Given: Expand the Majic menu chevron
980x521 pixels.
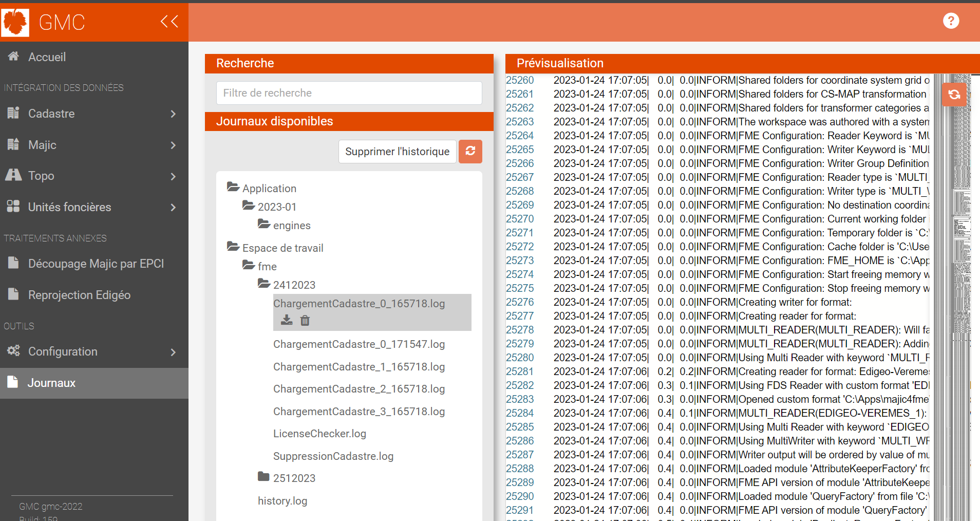Looking at the screenshot, I should [173, 145].
